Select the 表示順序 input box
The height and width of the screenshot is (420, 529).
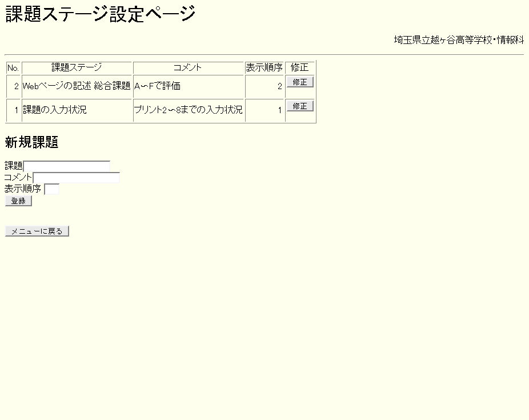[51, 189]
